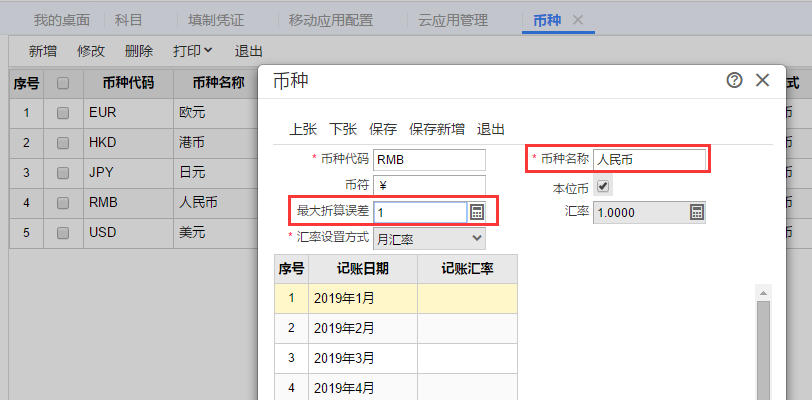Click 保存新增 in the dialog

437,129
